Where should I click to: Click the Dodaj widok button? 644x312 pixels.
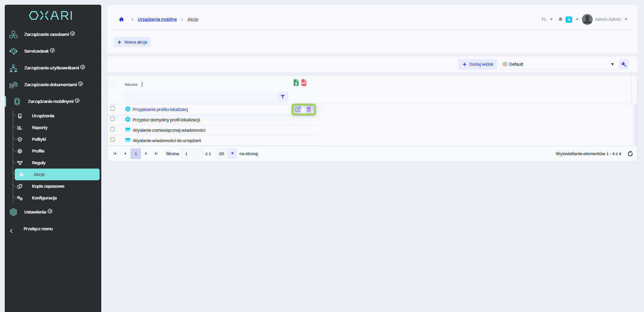coord(478,64)
